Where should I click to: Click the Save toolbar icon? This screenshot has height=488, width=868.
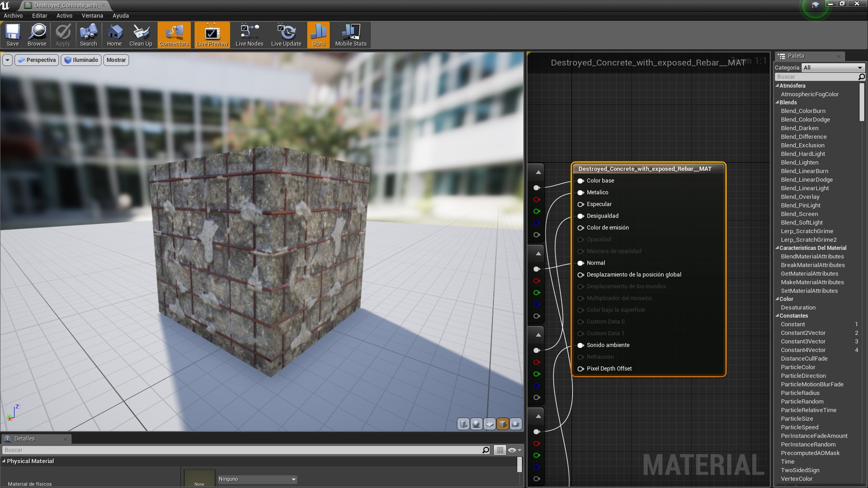coord(13,35)
